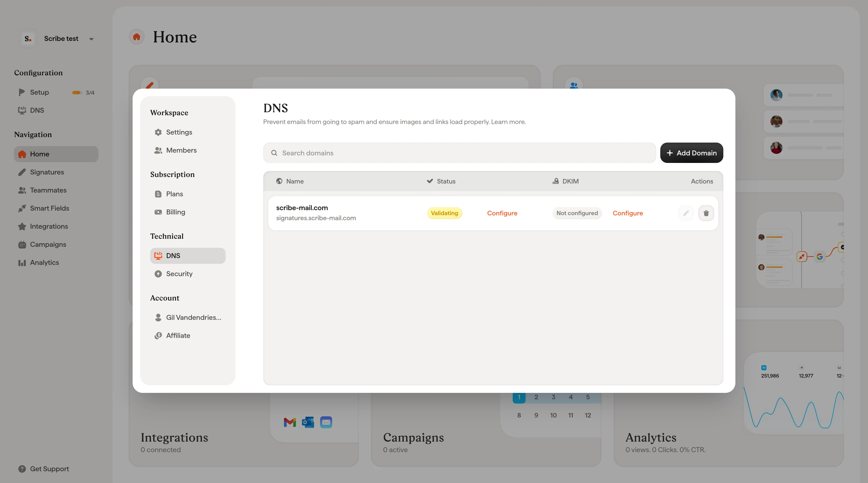Click the Billing card icon
The image size is (868, 483).
[x=158, y=212]
